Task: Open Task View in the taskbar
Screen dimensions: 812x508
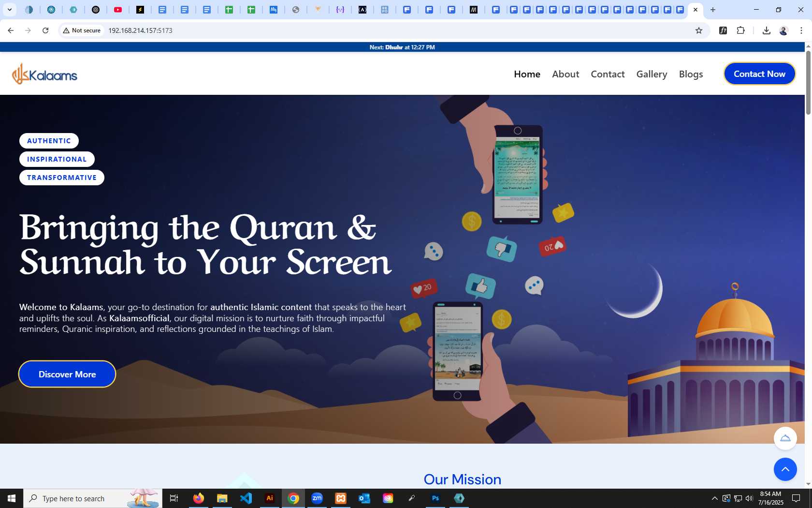Action: tap(174, 498)
